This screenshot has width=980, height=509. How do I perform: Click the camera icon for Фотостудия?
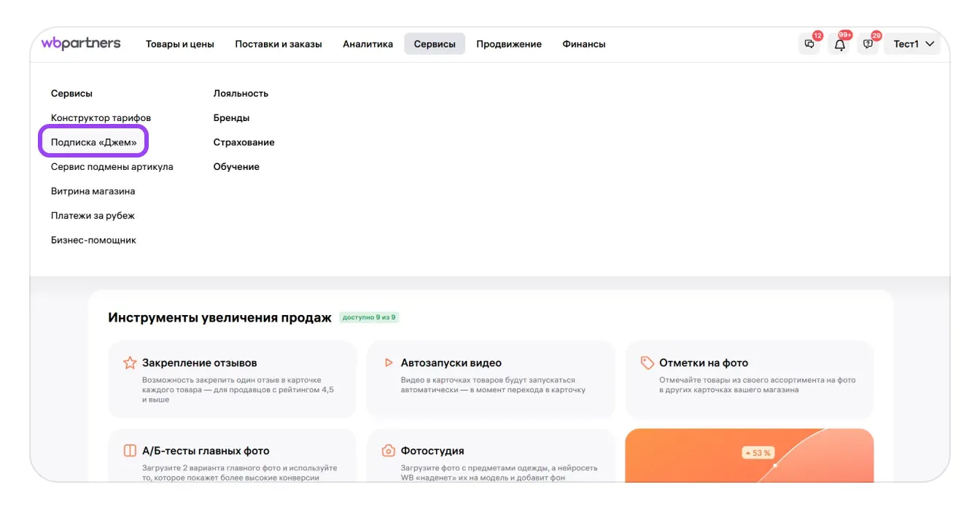click(x=389, y=451)
